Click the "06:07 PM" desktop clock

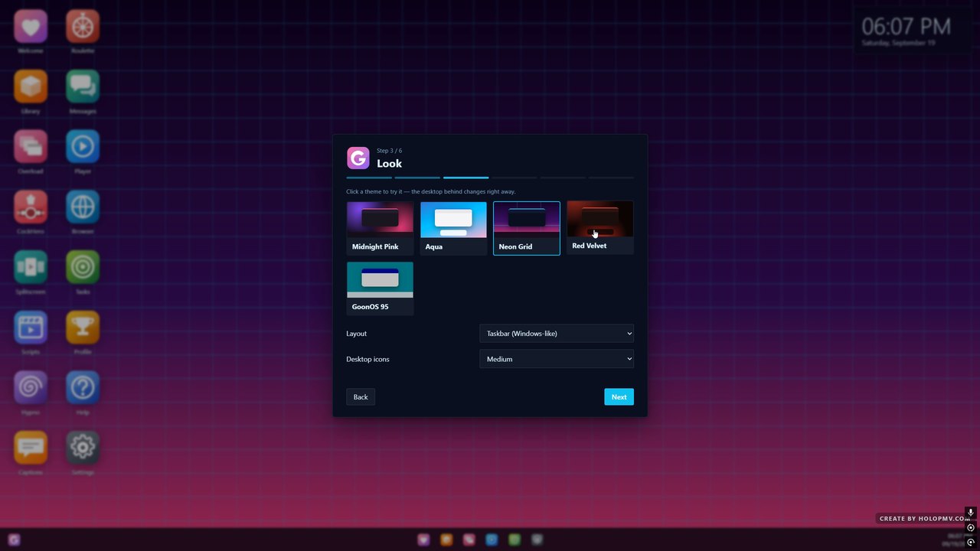[906, 27]
